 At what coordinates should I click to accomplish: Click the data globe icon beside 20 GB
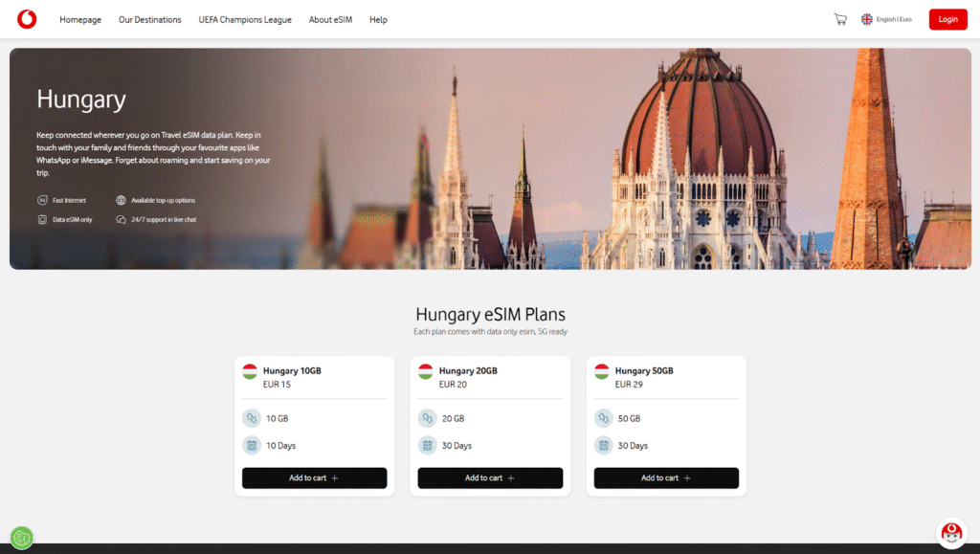[425, 418]
